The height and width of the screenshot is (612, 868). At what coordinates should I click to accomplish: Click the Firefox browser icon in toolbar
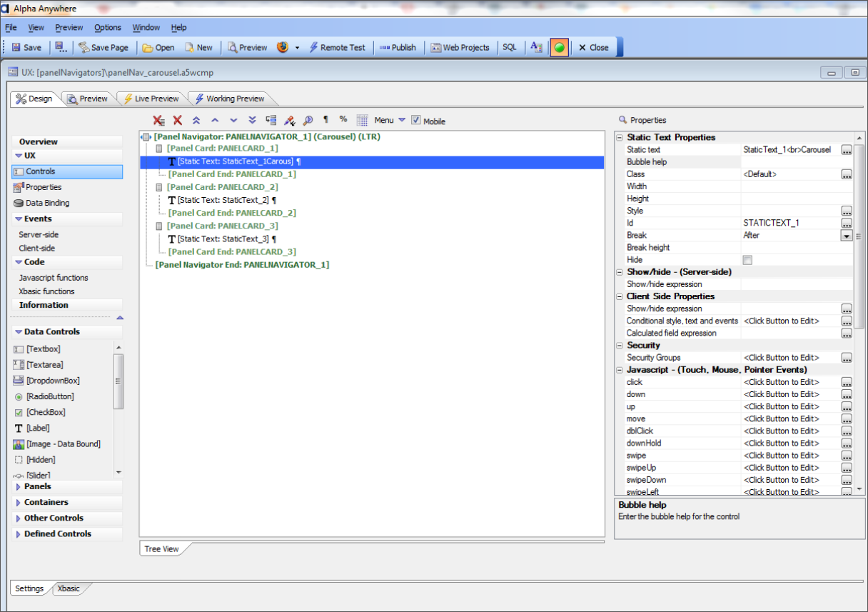(x=283, y=47)
